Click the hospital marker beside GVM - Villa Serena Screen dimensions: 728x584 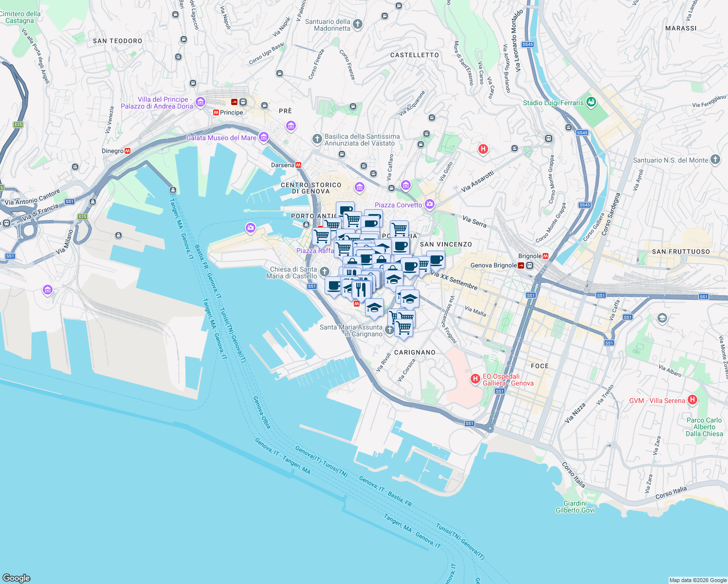point(693,400)
